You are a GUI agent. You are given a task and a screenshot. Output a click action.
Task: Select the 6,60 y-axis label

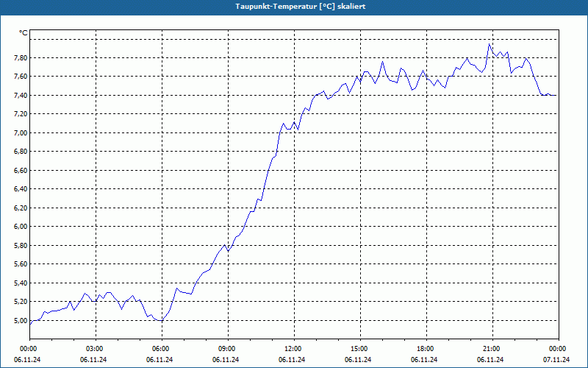[21, 171]
